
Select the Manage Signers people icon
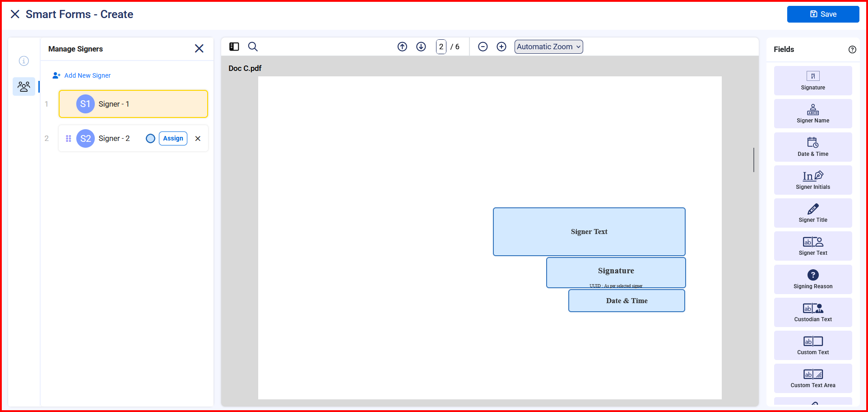pyautogui.click(x=24, y=86)
